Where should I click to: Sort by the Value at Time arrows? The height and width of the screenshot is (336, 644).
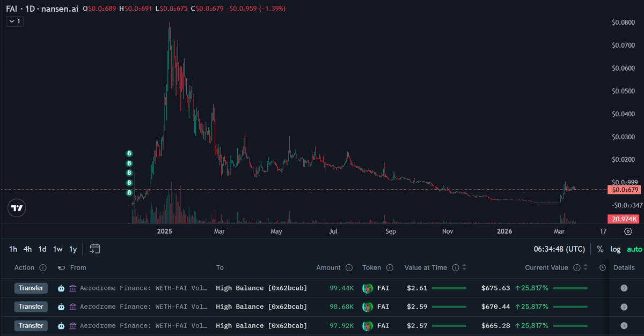[464, 267]
